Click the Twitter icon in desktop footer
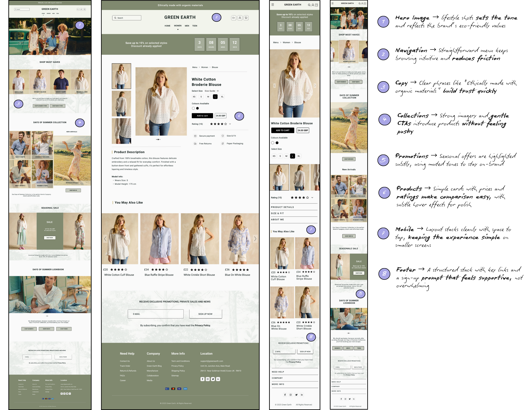Viewport: 532px width, 410px height. 213,379
